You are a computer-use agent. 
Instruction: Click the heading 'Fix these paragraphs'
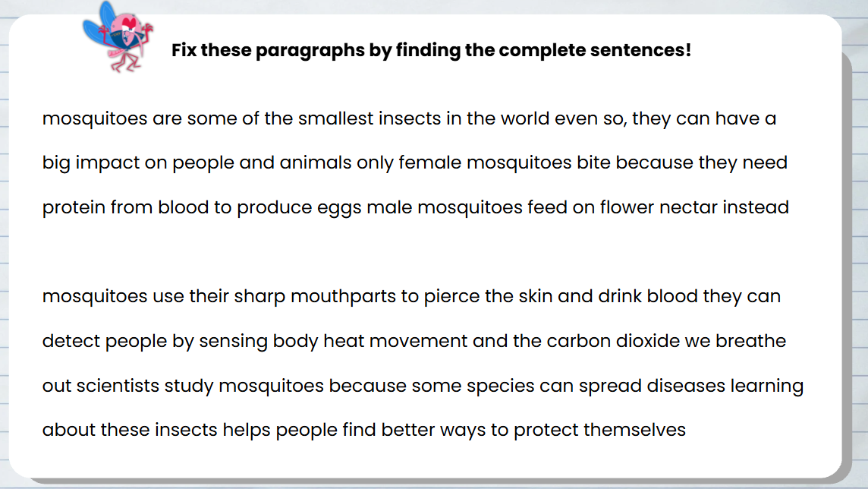[431, 50]
